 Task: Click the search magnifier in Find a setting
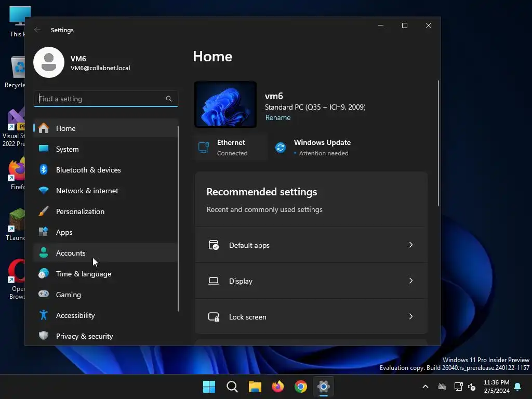pyautogui.click(x=169, y=99)
